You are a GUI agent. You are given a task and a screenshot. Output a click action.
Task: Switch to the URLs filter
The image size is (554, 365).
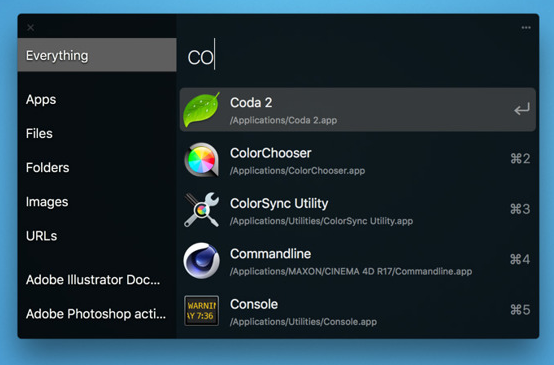[41, 236]
